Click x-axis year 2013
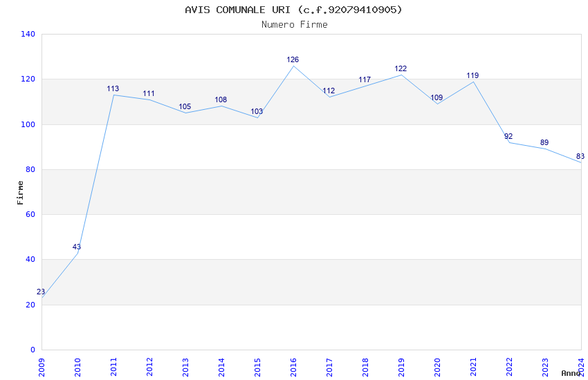 pos(185,367)
